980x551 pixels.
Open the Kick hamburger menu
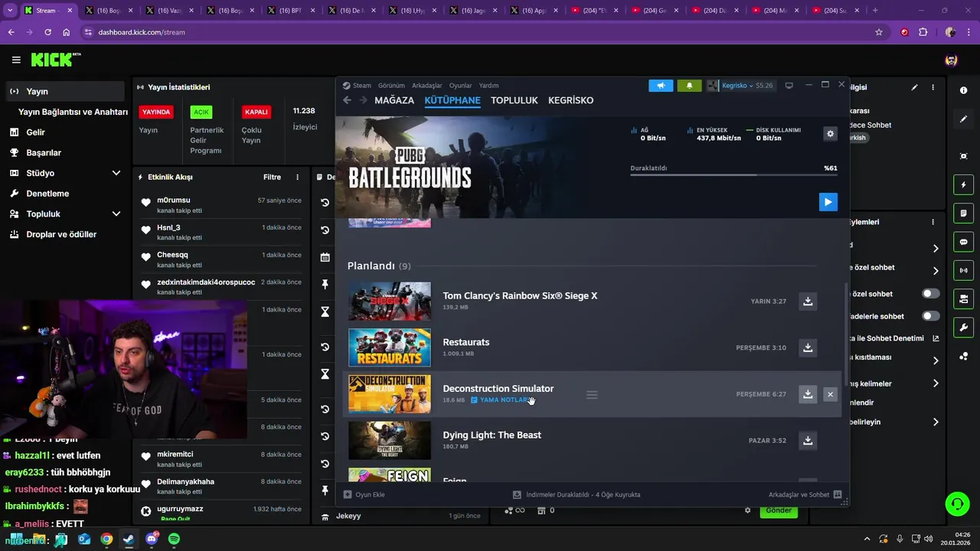tap(16, 60)
